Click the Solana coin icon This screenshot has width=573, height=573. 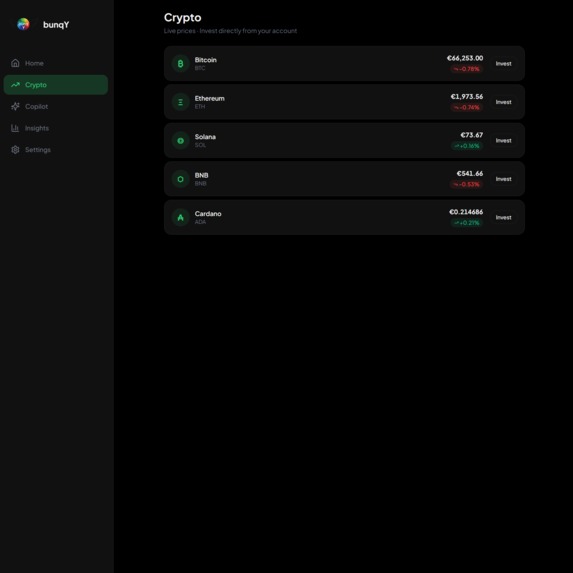click(180, 141)
